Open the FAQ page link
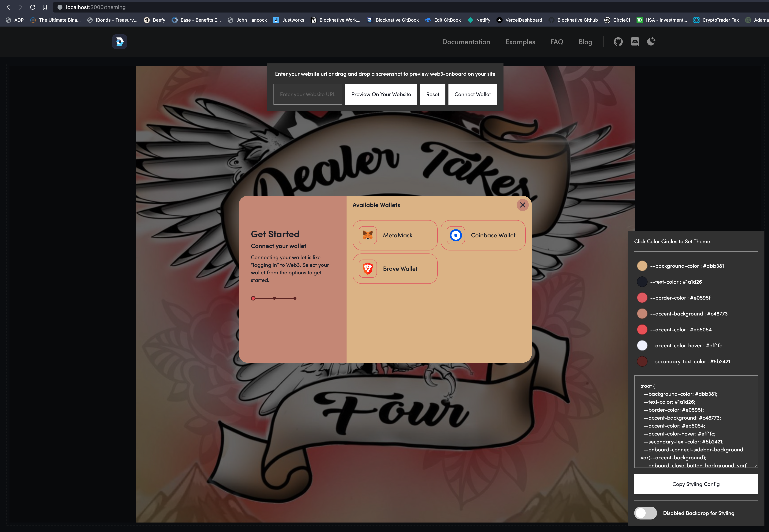The height and width of the screenshot is (532, 769). click(556, 42)
